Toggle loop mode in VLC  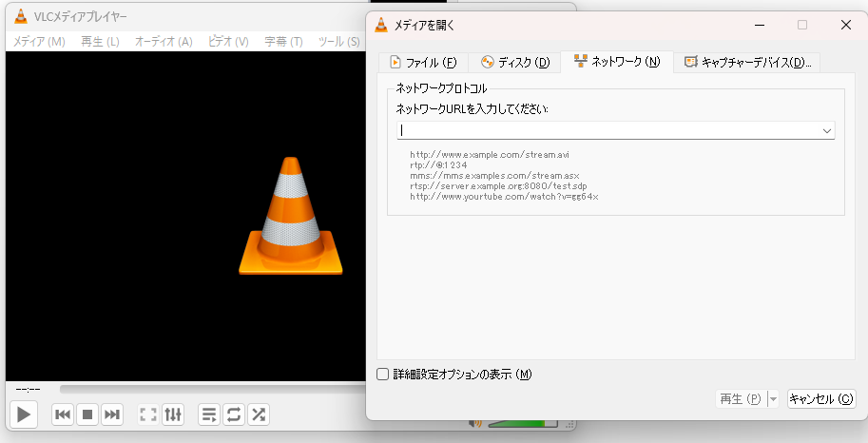click(234, 414)
